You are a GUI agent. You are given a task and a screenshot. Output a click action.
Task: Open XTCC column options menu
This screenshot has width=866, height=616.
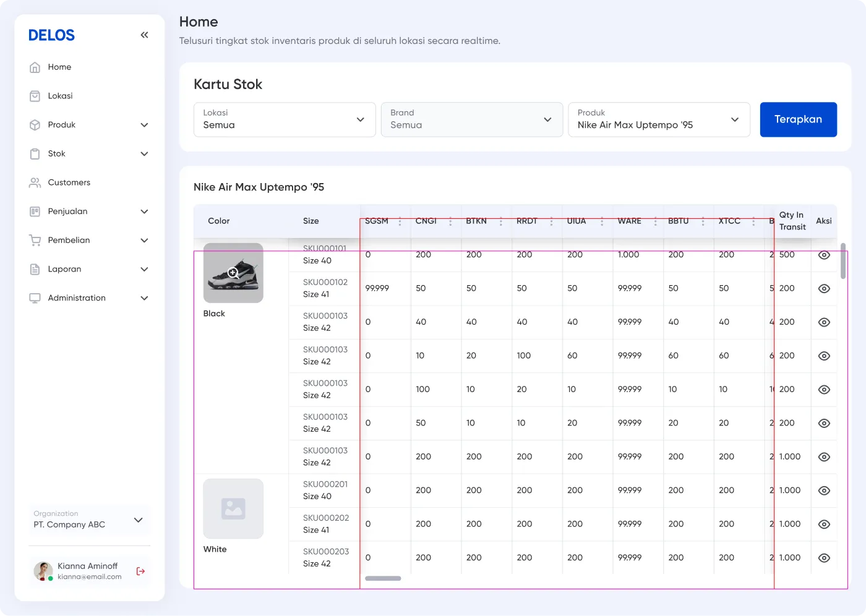[753, 221]
